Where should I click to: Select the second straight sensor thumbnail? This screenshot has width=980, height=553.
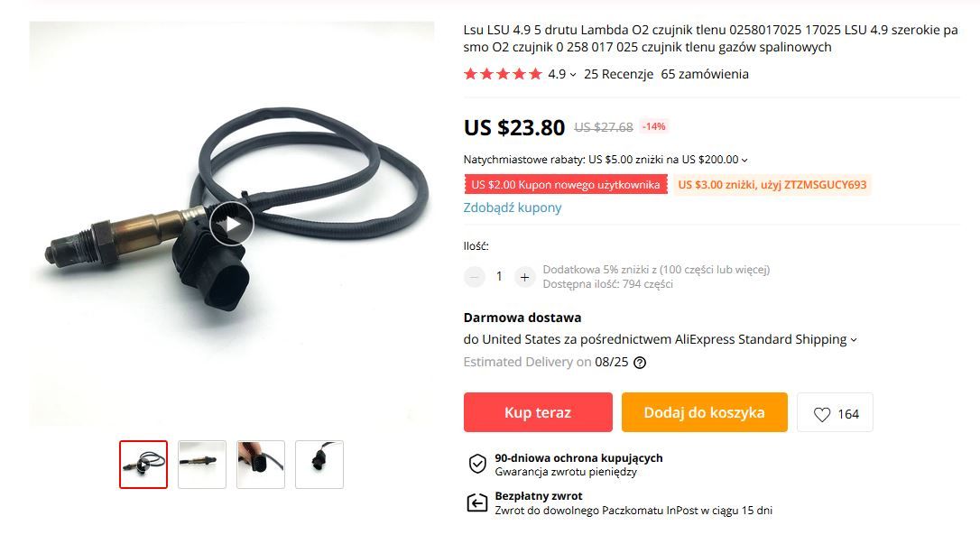[x=202, y=465]
